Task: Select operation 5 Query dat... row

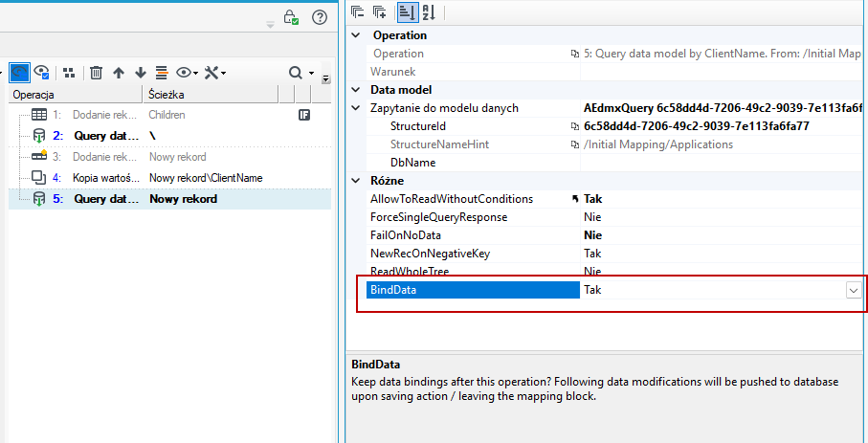Action: click(170, 199)
